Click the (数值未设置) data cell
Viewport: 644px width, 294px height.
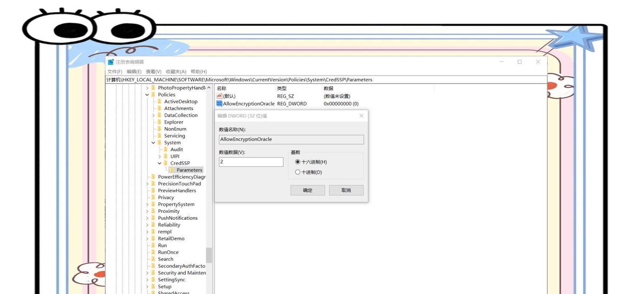pos(337,96)
